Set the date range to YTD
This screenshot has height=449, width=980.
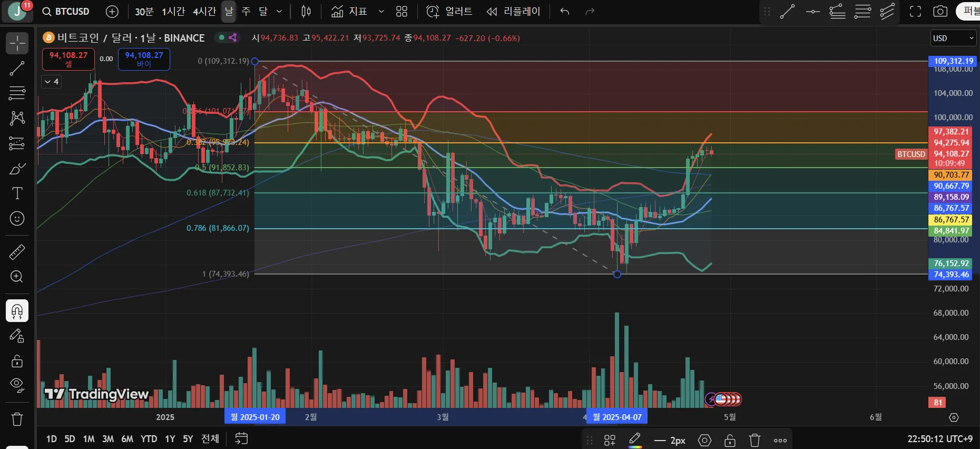[x=149, y=439]
